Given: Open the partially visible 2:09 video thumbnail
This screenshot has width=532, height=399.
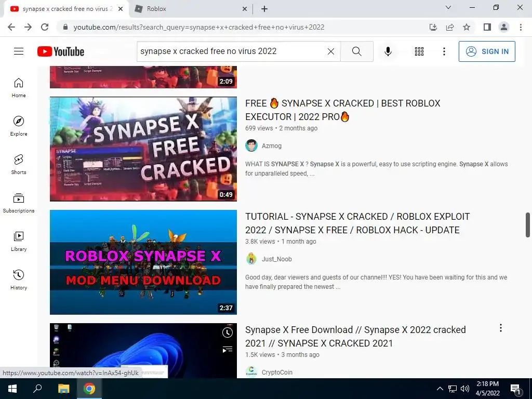Looking at the screenshot, I should 143,77.
